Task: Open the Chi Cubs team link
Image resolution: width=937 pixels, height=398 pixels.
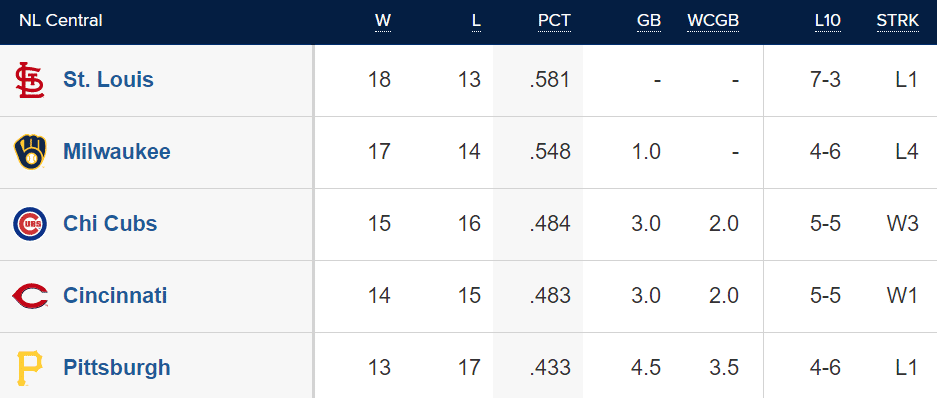Action: tap(110, 224)
